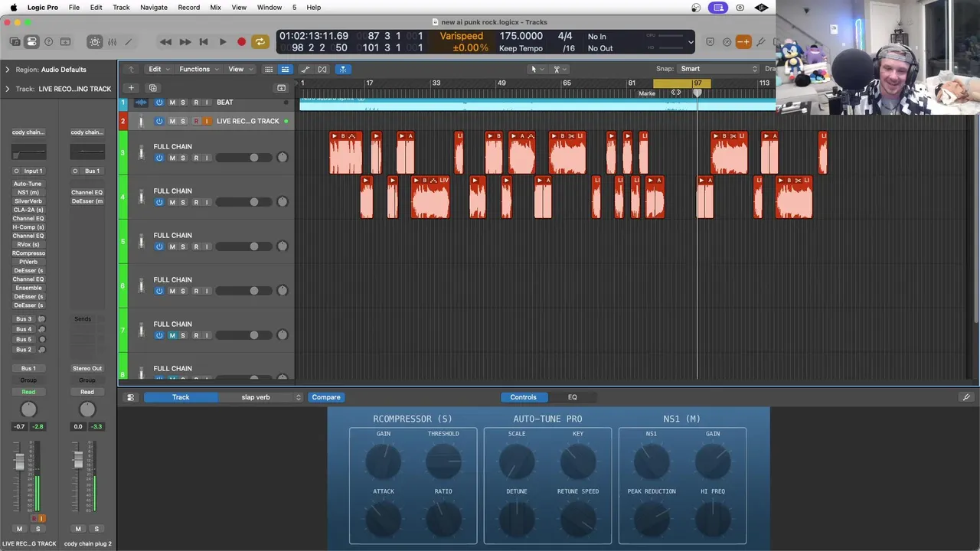The height and width of the screenshot is (551, 980).
Task: Click the global tracks button above track list
Action: [x=282, y=88]
